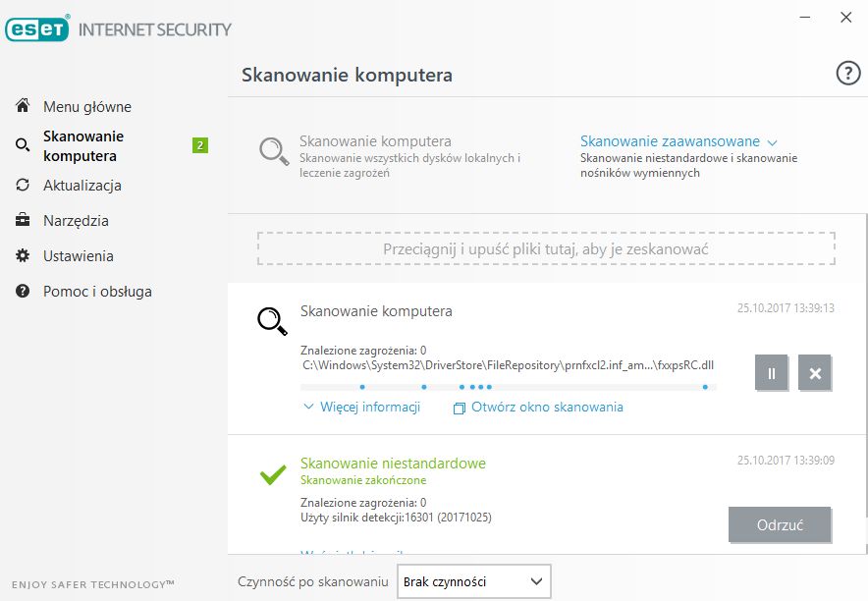
Task: Open Menu główne in sidebar
Action: [x=86, y=107]
